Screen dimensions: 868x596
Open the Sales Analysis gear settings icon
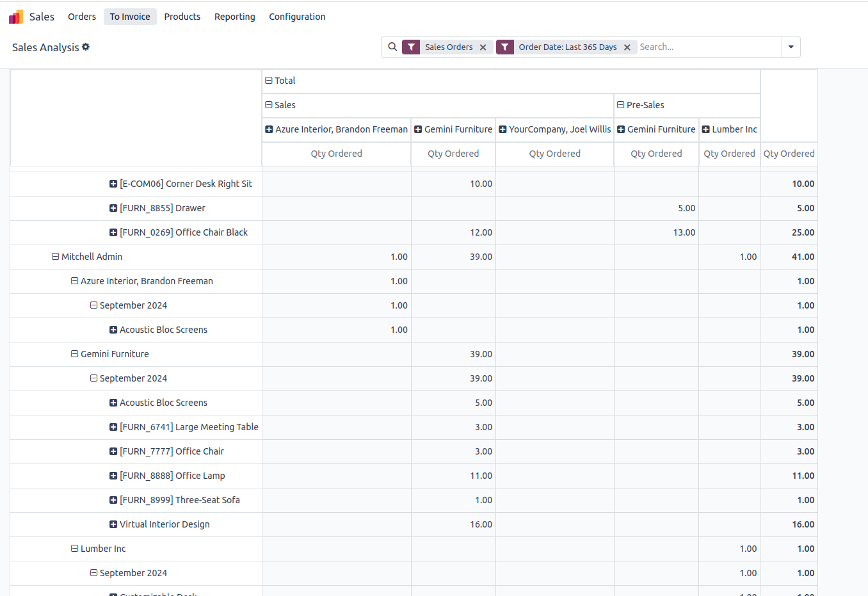(x=86, y=47)
